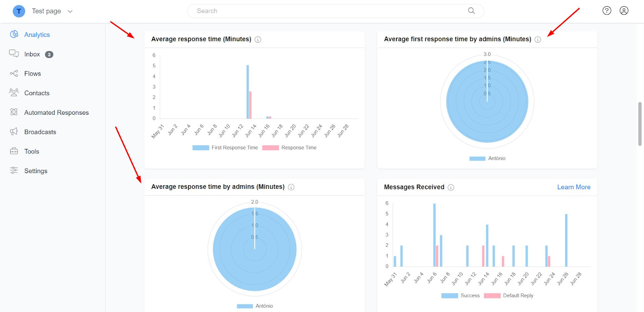Click the Settings sliders icon

coord(14,170)
